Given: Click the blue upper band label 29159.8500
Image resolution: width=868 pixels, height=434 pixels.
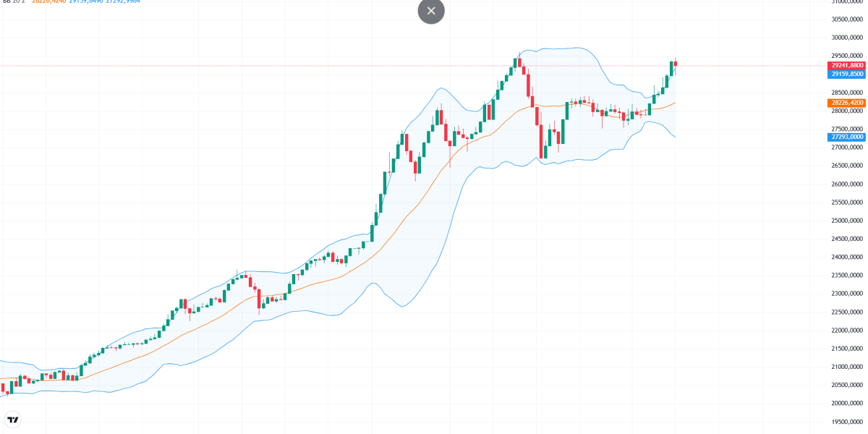Looking at the screenshot, I should 847,74.
